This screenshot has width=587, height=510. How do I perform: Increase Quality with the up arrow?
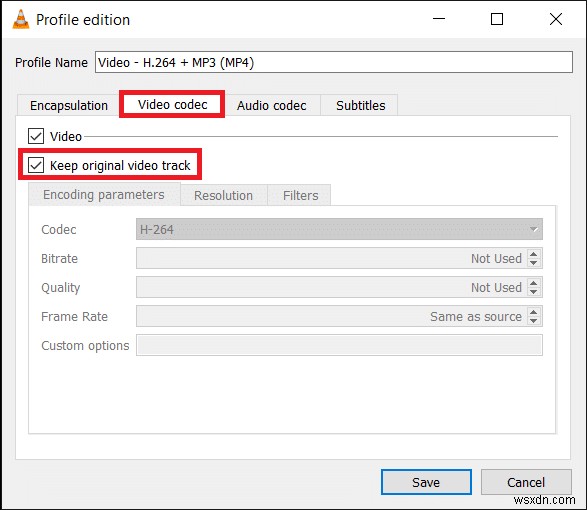point(534,283)
